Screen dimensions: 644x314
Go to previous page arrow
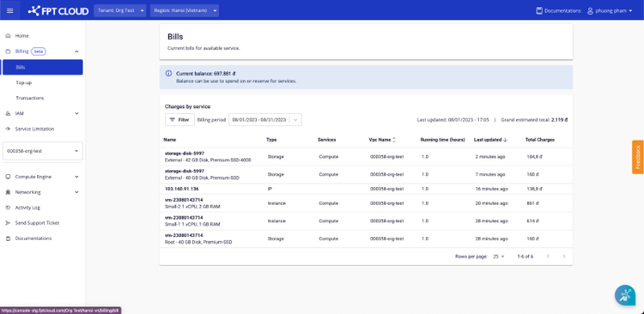tap(548, 257)
